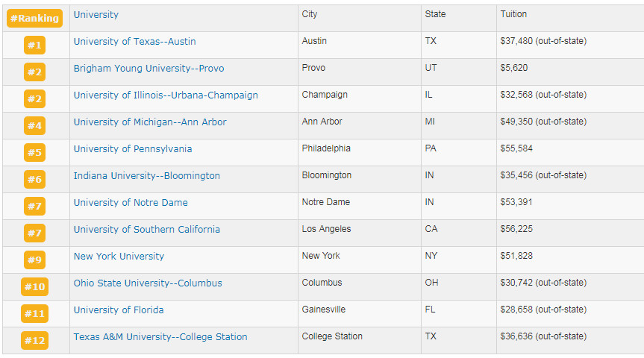Open Texas A&M University--College Station link
The height and width of the screenshot is (358, 644).
[160, 337]
